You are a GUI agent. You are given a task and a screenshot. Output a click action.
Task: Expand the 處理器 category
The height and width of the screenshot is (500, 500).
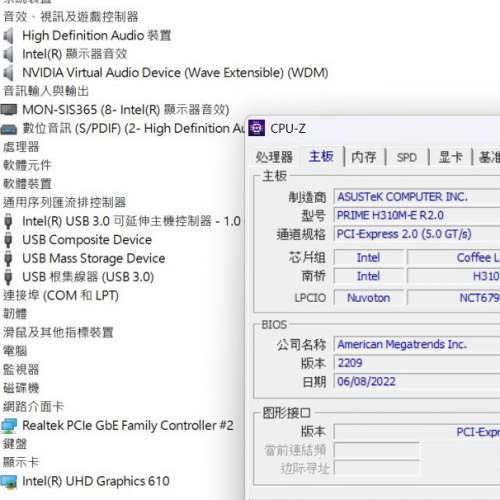coord(21,147)
